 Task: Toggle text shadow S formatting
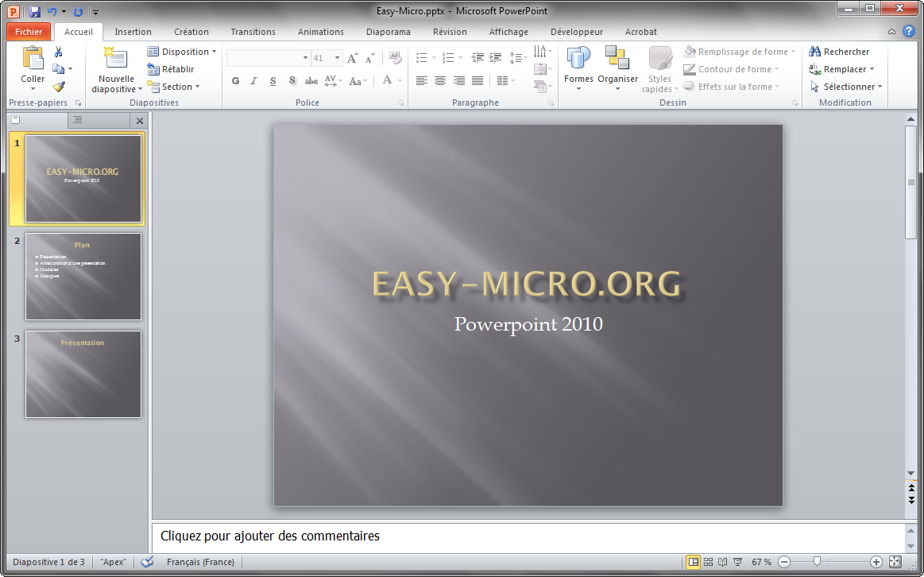point(292,81)
